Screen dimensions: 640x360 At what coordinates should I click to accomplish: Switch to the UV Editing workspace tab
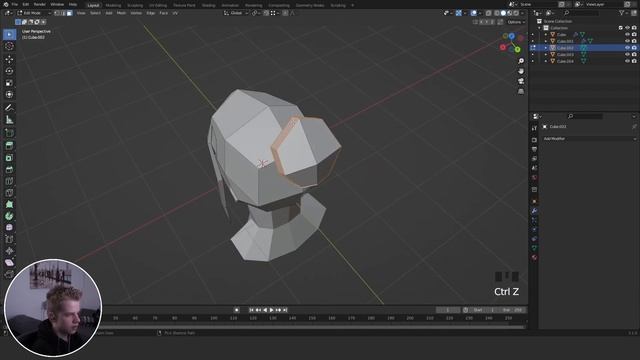tap(158, 5)
